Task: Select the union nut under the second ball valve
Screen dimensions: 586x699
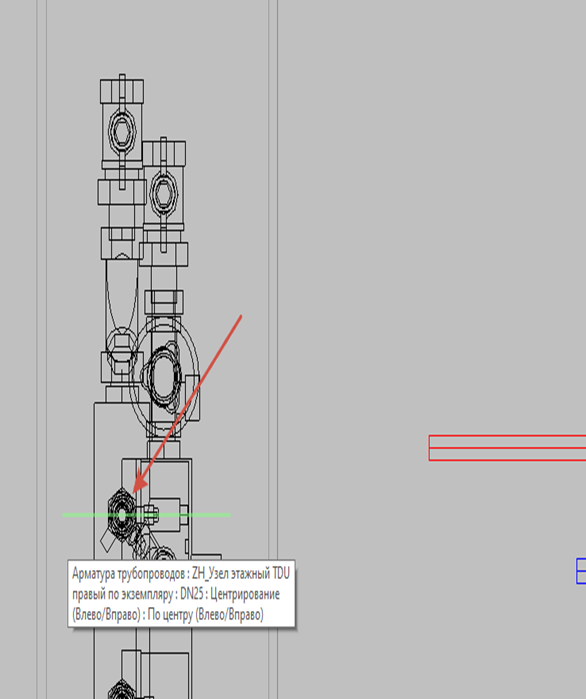Action: click(164, 255)
